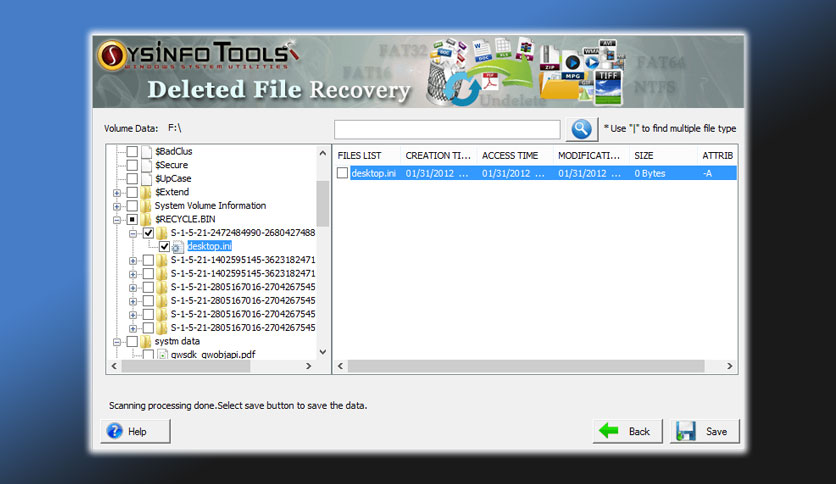Sort by FILES LIST column header
The height and width of the screenshot is (484, 836).
coord(367,156)
